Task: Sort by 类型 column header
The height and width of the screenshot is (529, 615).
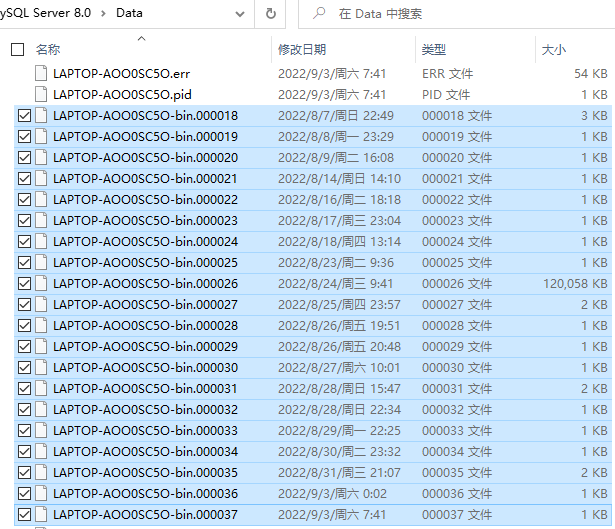Action: (433, 50)
